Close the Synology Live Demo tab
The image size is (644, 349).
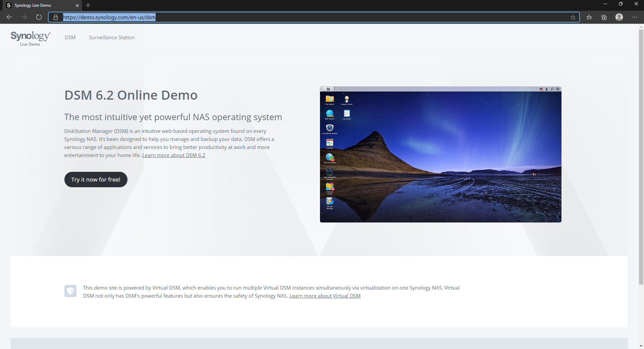pos(77,5)
